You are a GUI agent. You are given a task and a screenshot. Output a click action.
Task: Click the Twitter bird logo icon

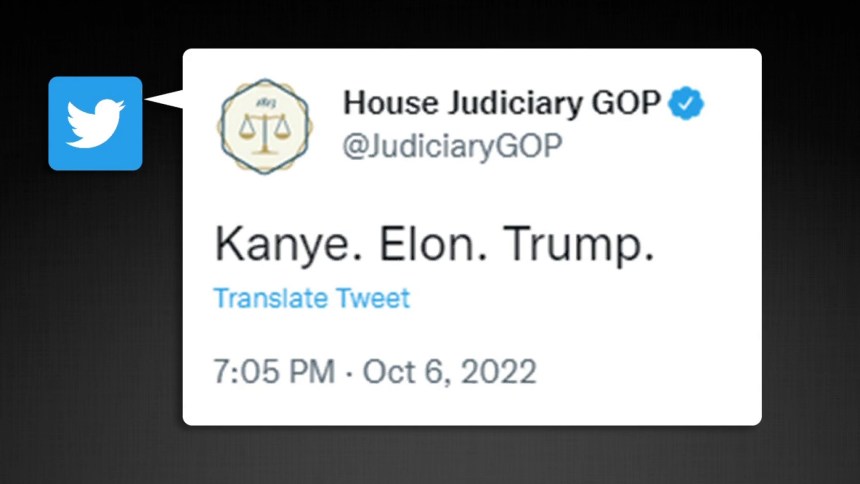click(x=95, y=123)
